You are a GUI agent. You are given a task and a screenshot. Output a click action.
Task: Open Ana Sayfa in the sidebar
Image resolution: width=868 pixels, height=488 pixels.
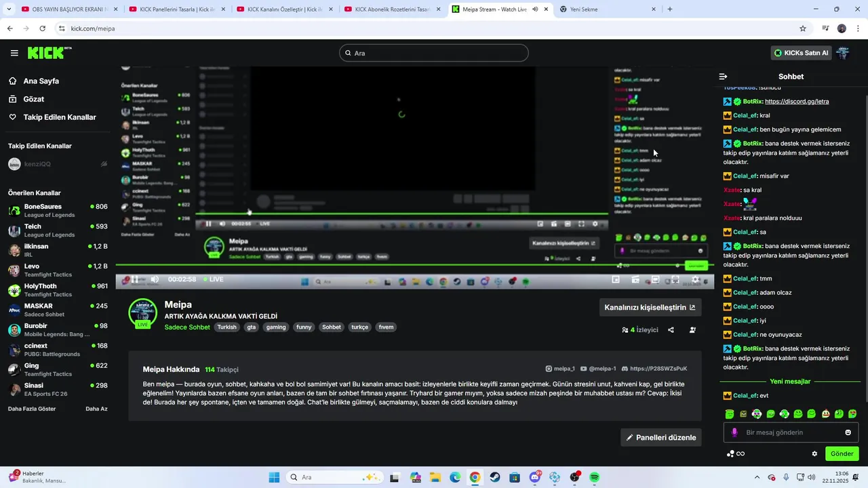[x=41, y=81]
